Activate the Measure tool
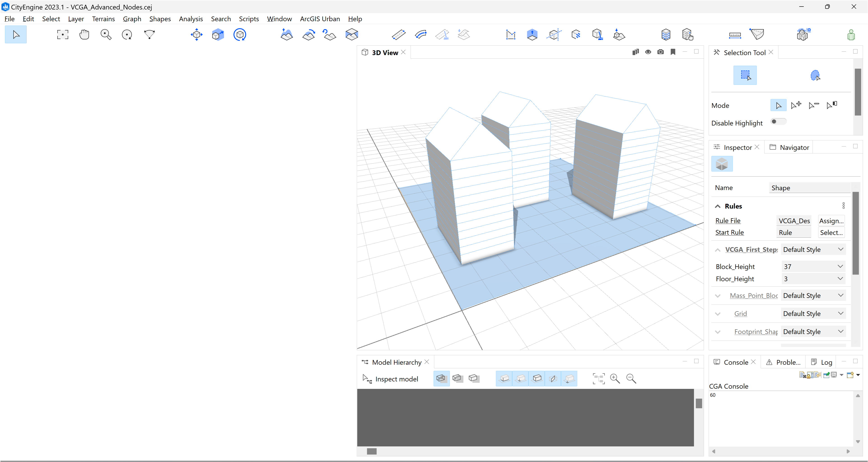The height and width of the screenshot is (462, 868). click(735, 34)
